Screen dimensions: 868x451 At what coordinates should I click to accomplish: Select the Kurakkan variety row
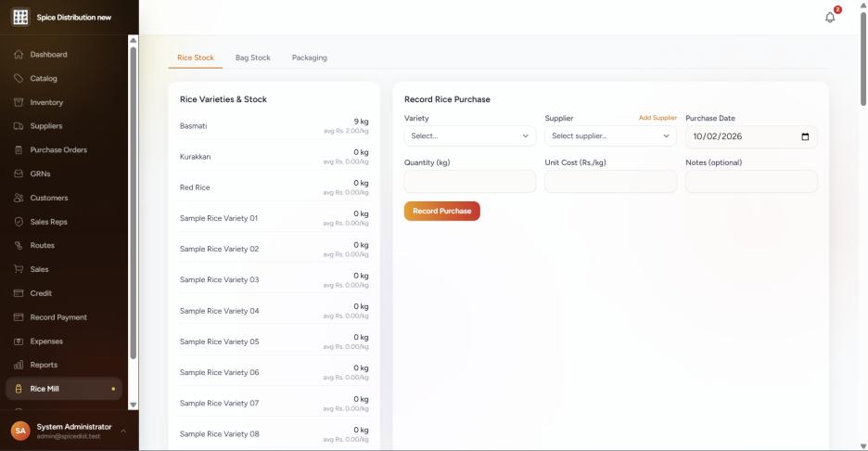(274, 157)
